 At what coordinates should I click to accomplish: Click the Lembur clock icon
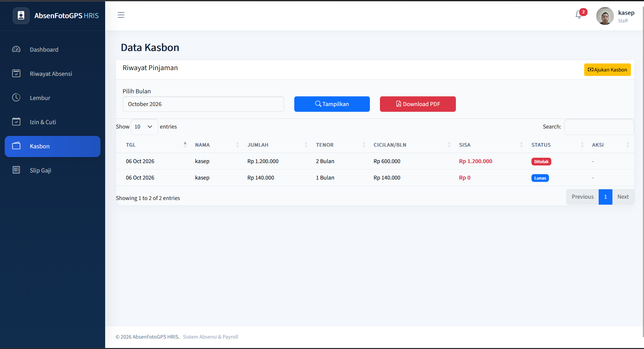click(x=16, y=98)
